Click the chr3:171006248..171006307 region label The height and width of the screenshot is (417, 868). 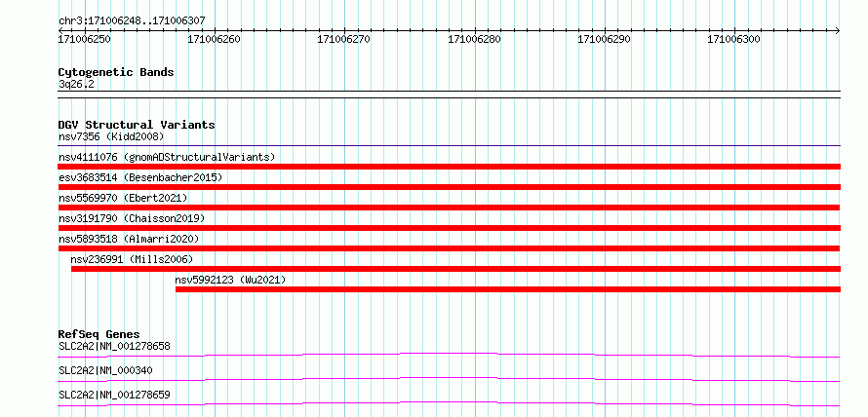pyautogui.click(x=132, y=20)
